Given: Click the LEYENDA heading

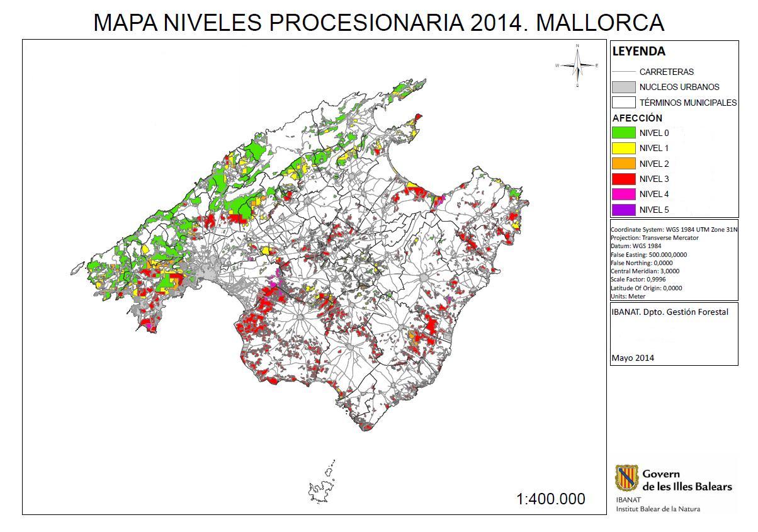Looking at the screenshot, I should pos(638,52).
